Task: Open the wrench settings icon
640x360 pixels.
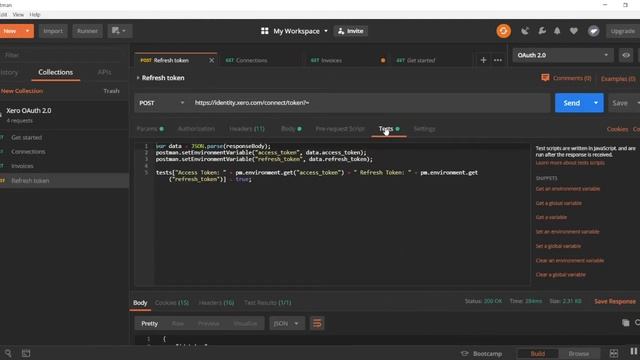Action: tap(542, 31)
